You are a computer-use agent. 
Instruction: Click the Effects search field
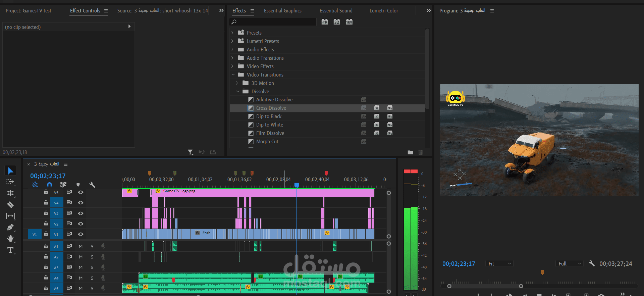pos(273,22)
